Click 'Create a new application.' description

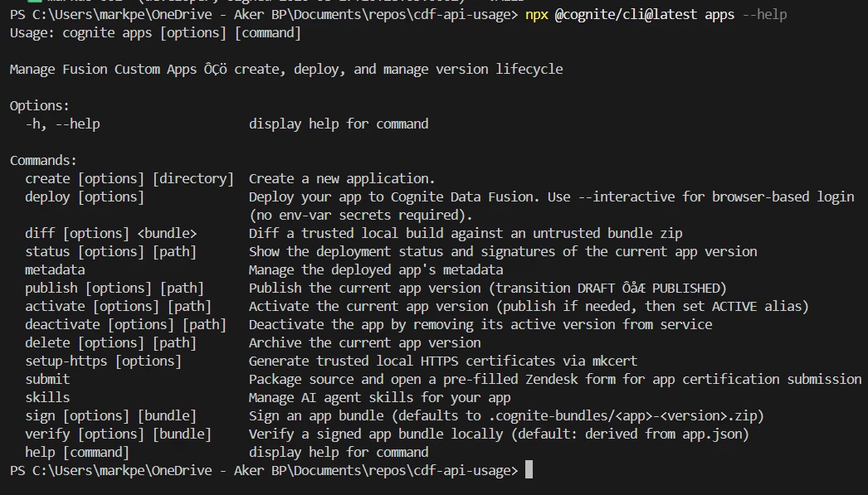(x=342, y=179)
